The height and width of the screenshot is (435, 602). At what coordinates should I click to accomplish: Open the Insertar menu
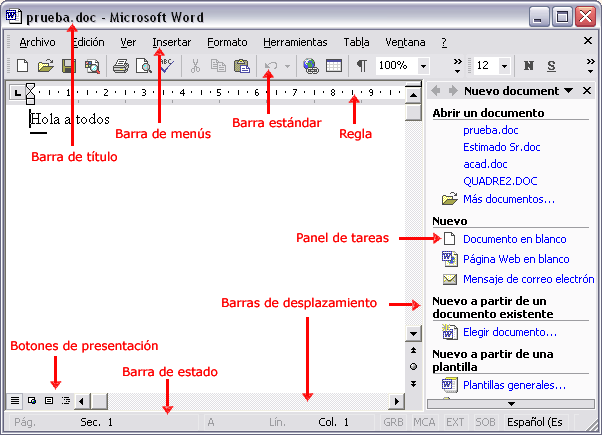pyautogui.click(x=172, y=42)
